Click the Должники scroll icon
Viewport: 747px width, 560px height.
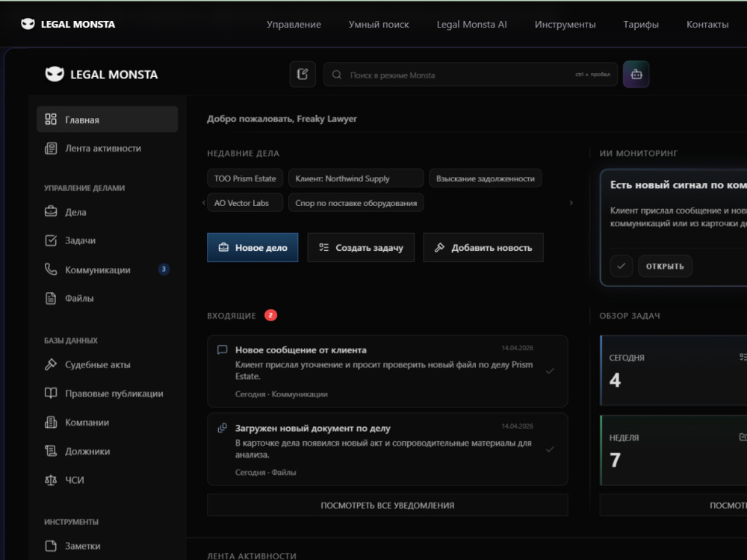click(51, 451)
